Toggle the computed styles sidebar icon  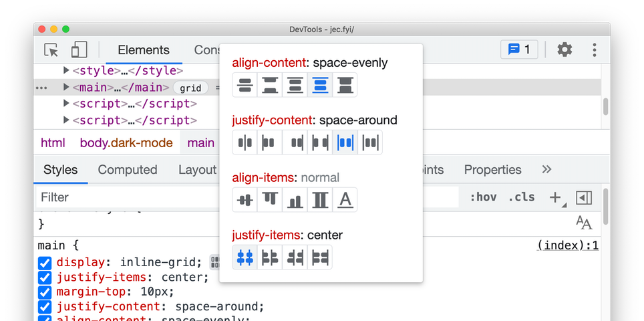[x=584, y=198]
